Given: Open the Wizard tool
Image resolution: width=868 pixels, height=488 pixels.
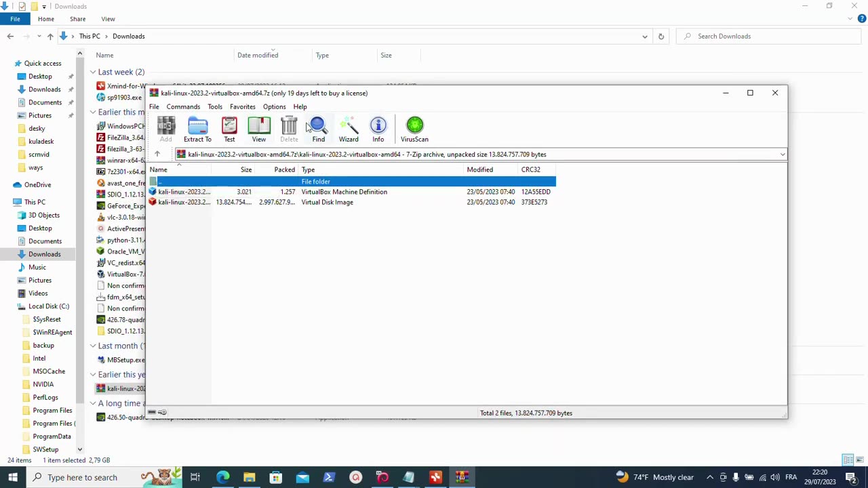Looking at the screenshot, I should (349, 129).
